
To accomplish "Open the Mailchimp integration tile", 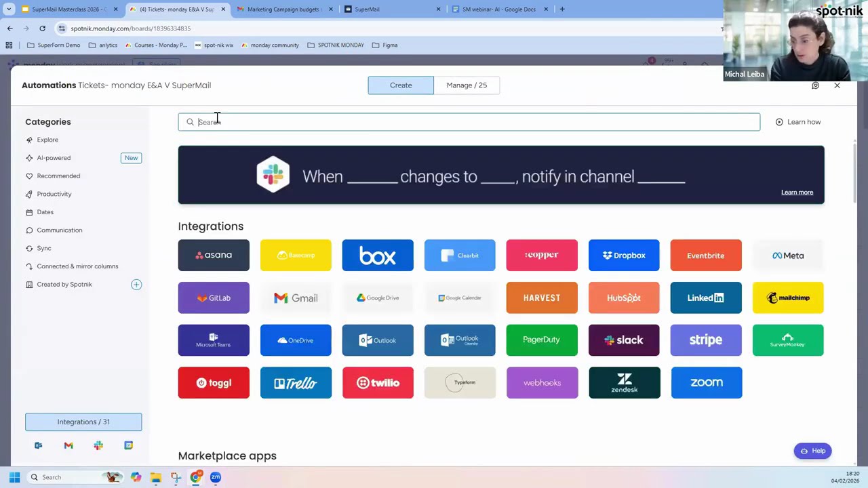I will click(x=788, y=298).
